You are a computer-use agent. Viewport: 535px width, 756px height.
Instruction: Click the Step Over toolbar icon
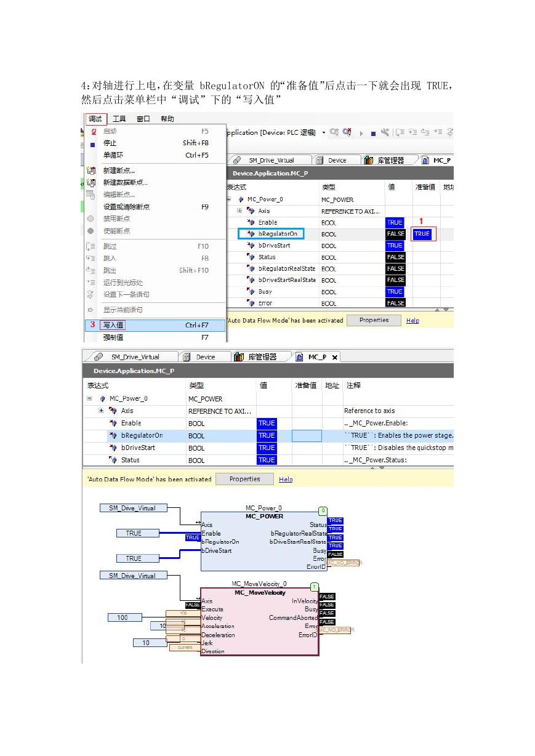click(x=399, y=132)
